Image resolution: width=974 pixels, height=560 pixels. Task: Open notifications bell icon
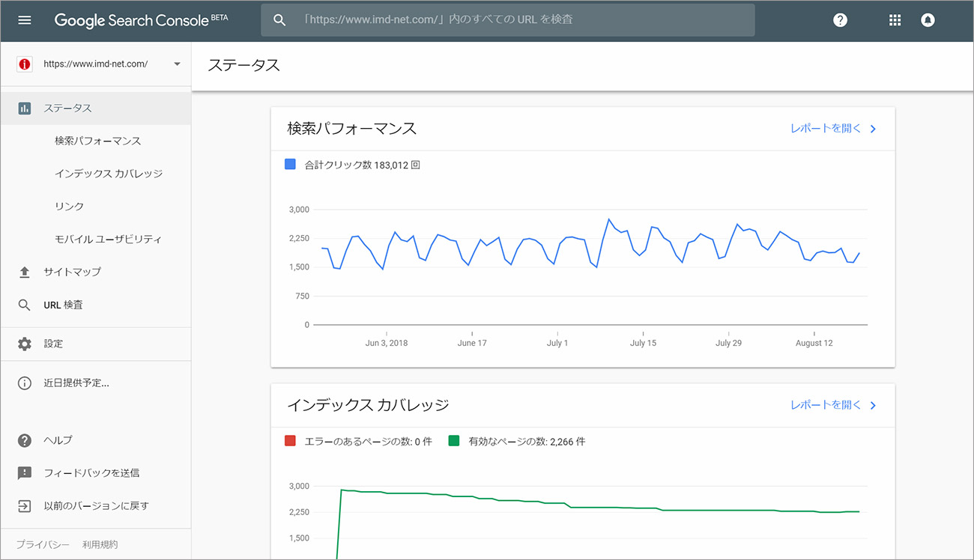tap(928, 20)
